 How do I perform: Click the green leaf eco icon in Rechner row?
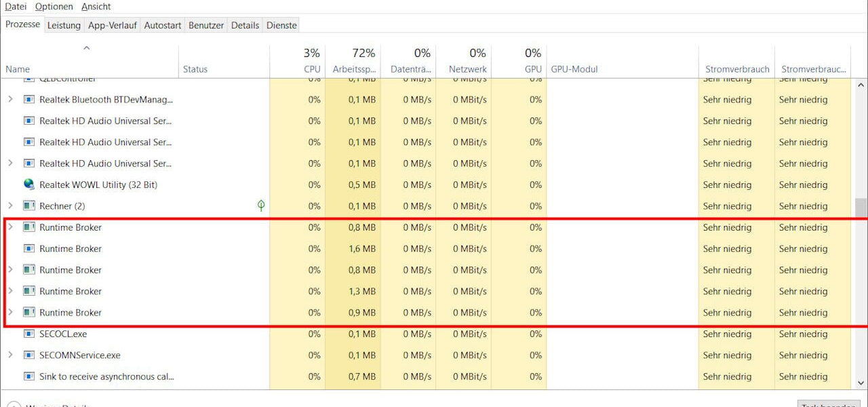point(261,206)
